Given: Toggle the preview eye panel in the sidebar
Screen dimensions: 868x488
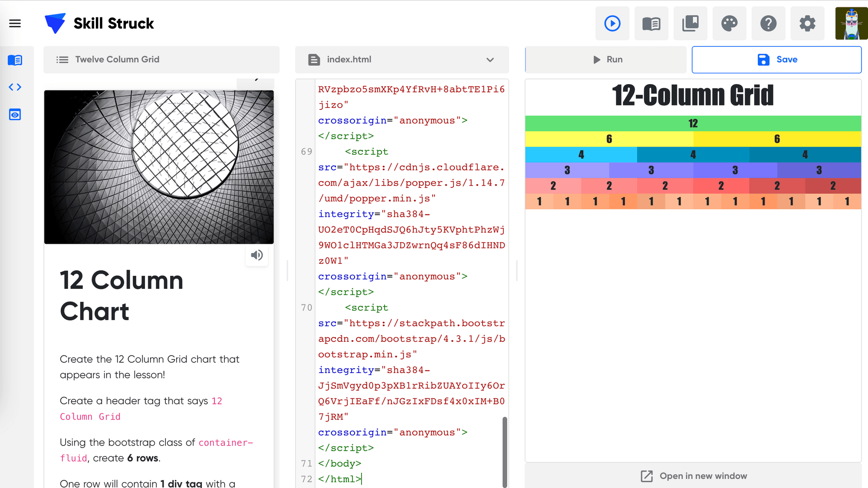Looking at the screenshot, I should point(15,115).
